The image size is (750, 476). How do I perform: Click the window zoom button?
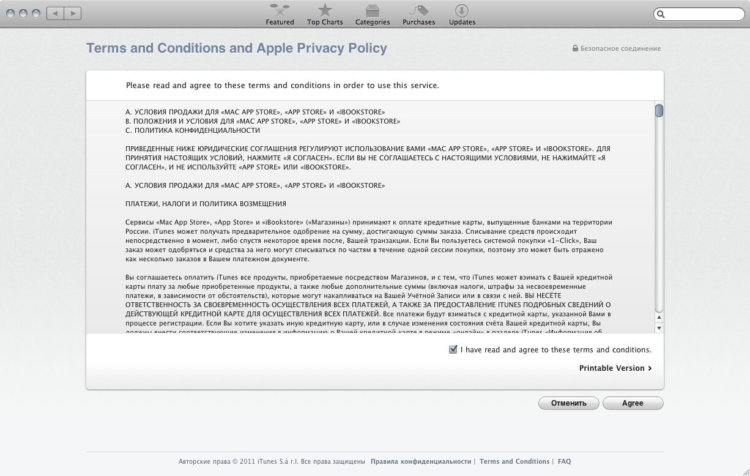[36, 13]
